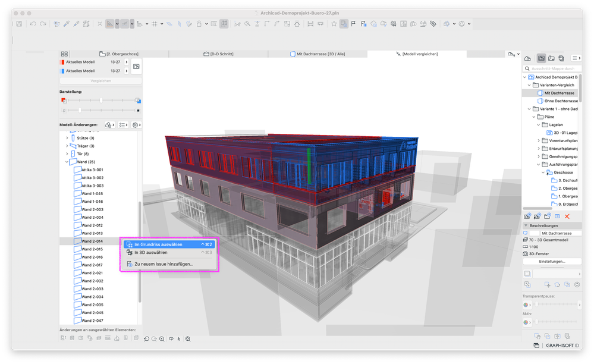Choose Im Grundriss auswählen from context menu
The height and width of the screenshot is (364, 594).
[x=169, y=244]
